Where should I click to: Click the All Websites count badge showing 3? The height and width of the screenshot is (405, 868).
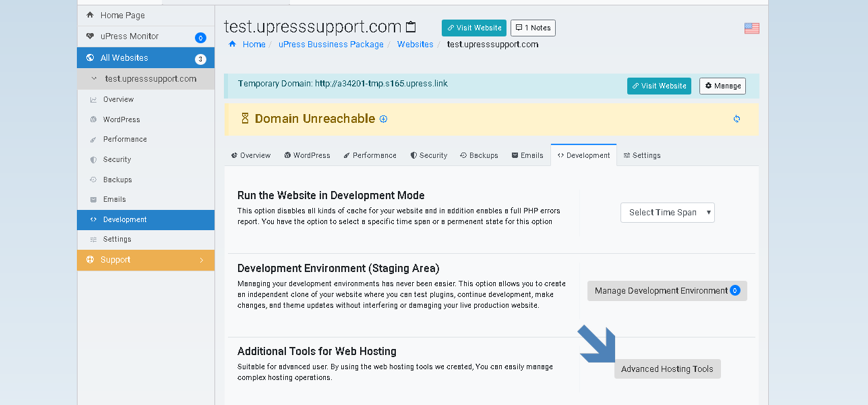pos(200,59)
